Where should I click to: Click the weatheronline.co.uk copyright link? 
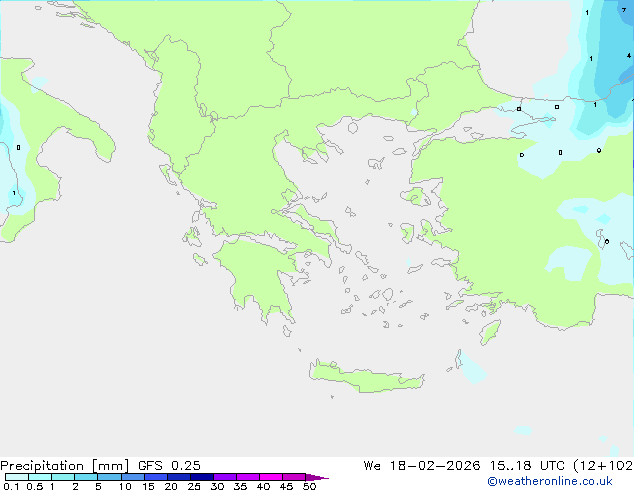550,481
